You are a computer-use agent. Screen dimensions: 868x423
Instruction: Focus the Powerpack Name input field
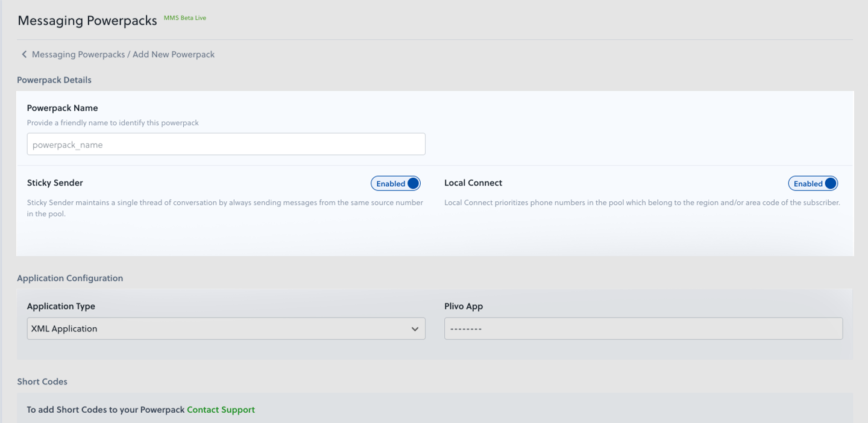[226, 145]
